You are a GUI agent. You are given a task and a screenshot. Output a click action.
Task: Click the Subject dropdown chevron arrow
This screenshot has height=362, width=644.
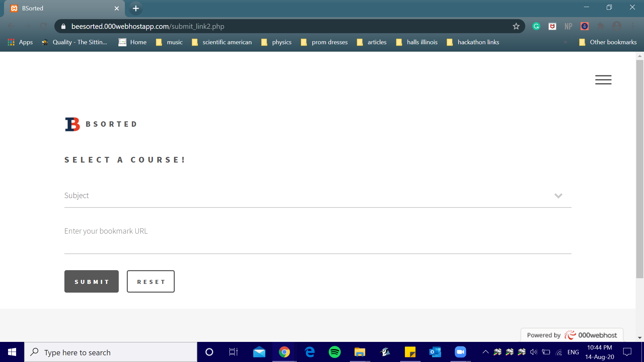558,196
